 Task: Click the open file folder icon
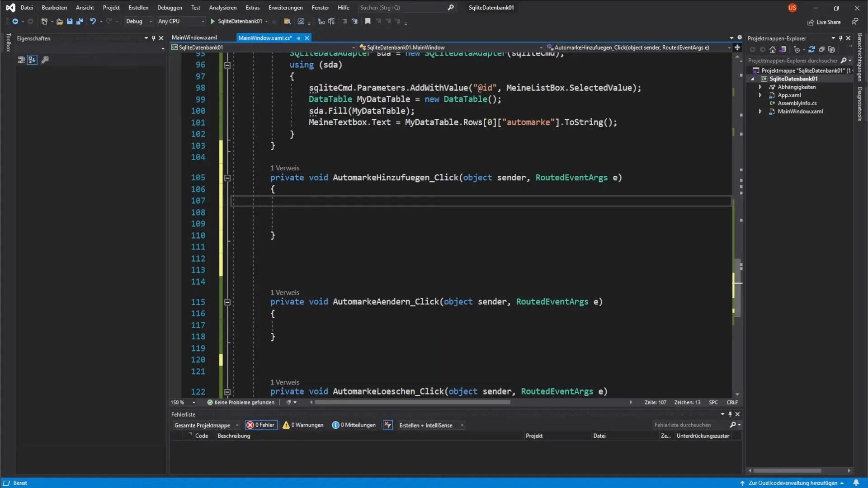click(59, 21)
